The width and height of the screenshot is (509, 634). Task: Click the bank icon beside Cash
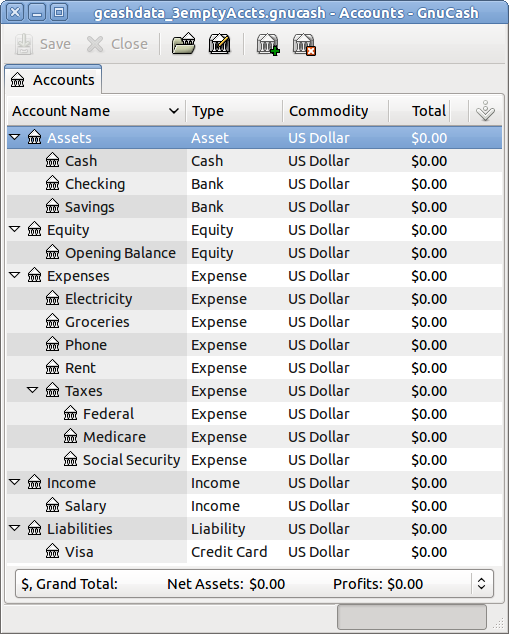tap(53, 161)
